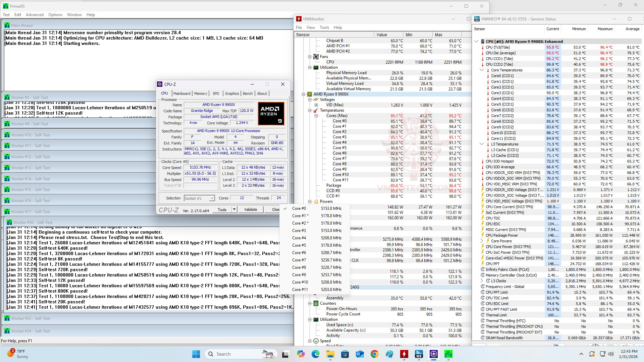Click the Tools button in CPU-Z
This screenshot has height=362, width=644.
pos(222,210)
